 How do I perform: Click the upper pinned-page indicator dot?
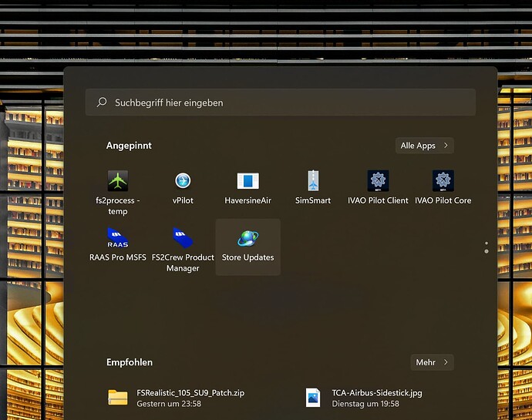(486, 244)
